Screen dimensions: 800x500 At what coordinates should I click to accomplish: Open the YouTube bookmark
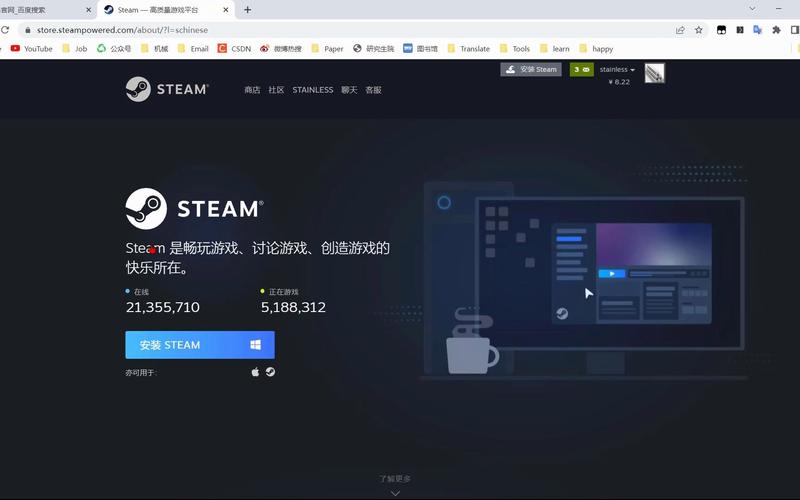(x=32, y=48)
